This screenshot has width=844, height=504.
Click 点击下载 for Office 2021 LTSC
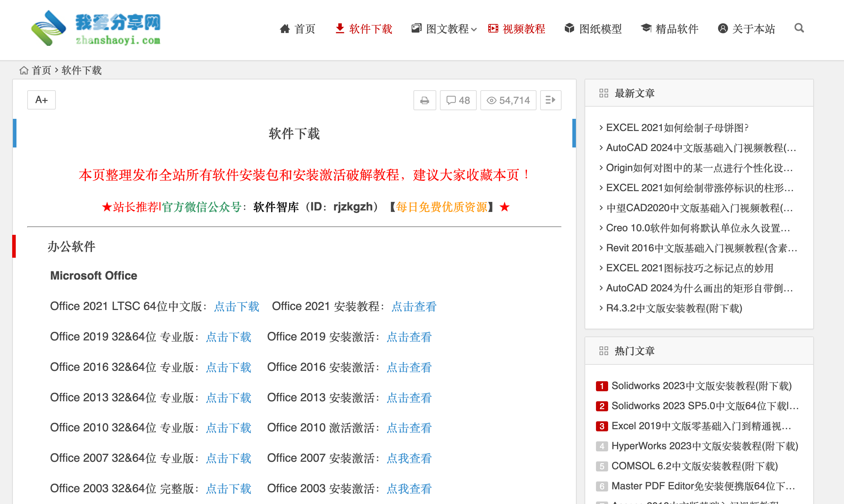tap(236, 306)
